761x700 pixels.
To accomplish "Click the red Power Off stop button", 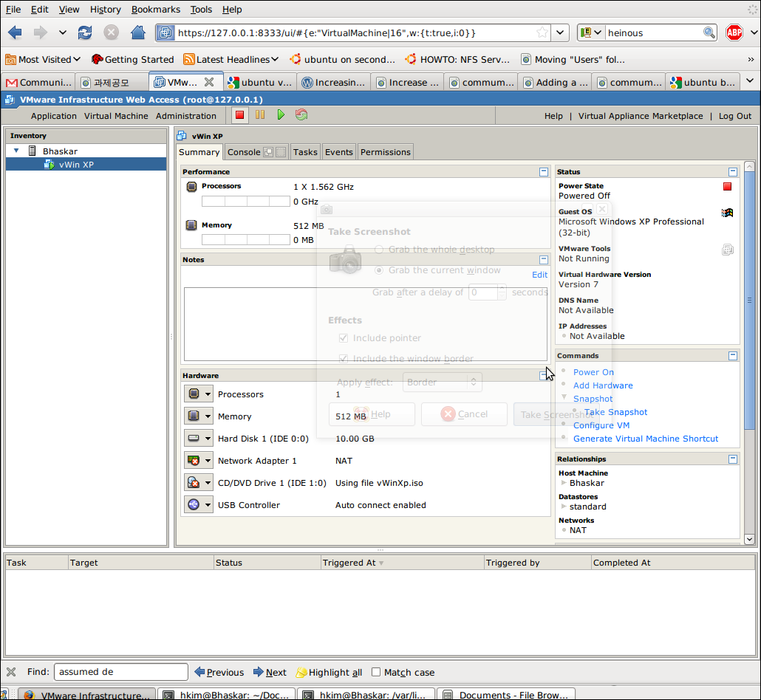I will click(x=239, y=115).
